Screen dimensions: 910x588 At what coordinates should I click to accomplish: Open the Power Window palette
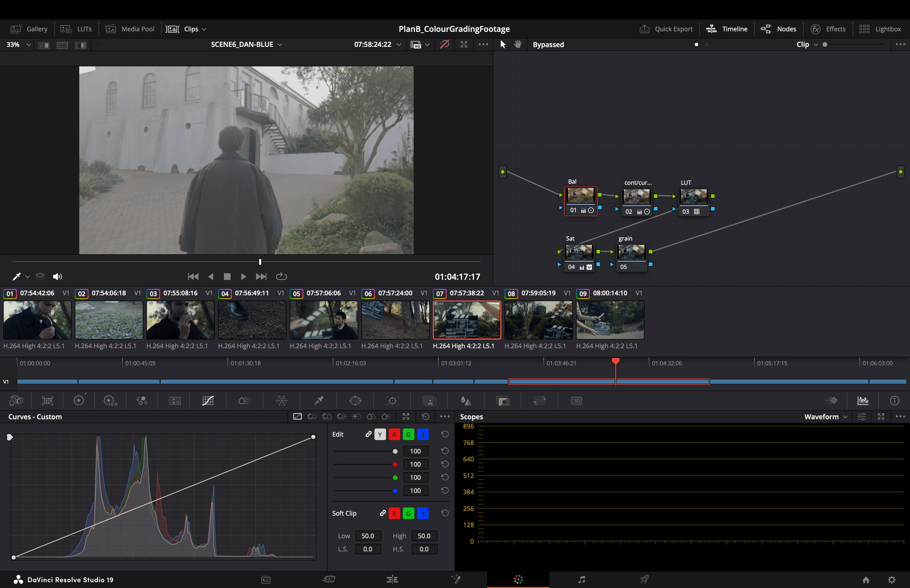point(355,401)
